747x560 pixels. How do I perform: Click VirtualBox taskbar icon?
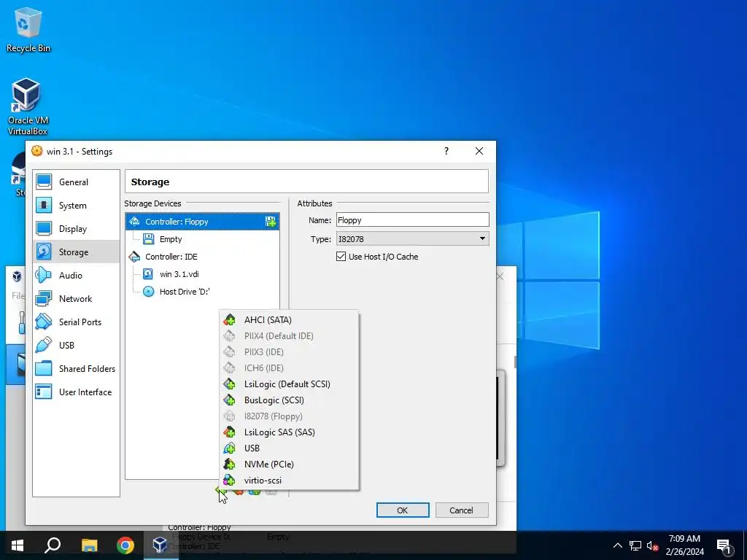(160, 545)
